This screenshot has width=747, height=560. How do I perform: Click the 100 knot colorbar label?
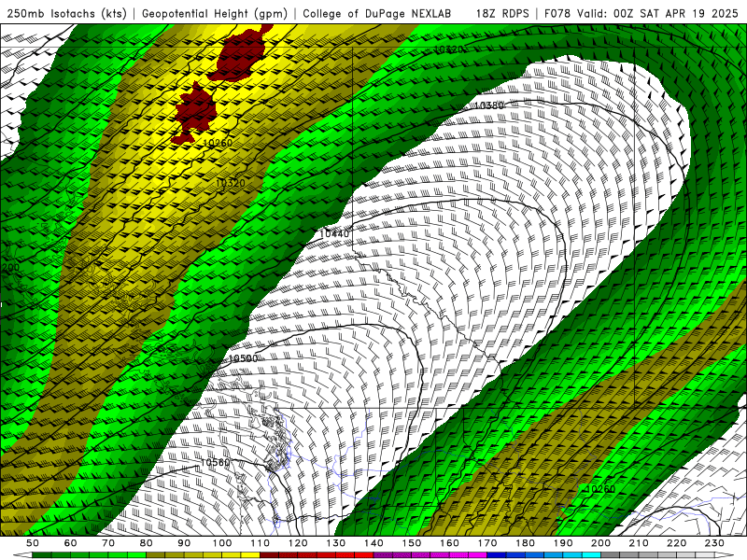[x=222, y=543]
